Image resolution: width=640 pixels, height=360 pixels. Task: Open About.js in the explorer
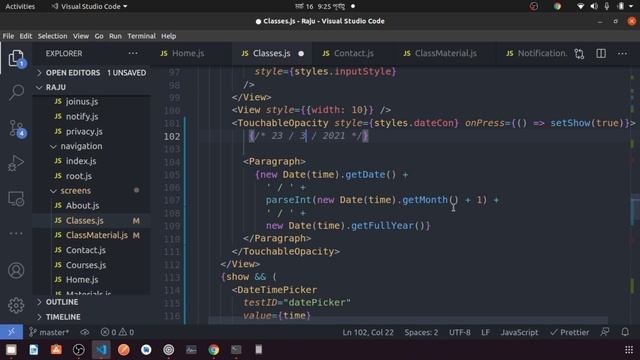point(82,206)
